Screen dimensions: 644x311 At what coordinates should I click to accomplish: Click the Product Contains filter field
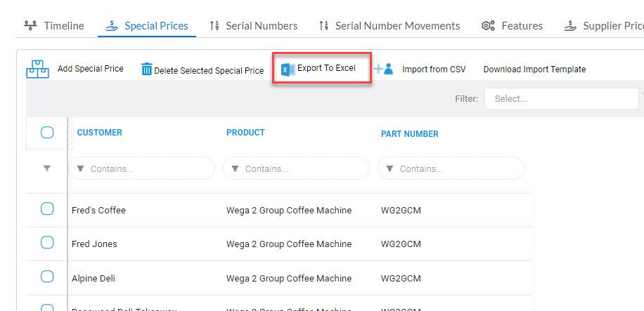coord(296,168)
